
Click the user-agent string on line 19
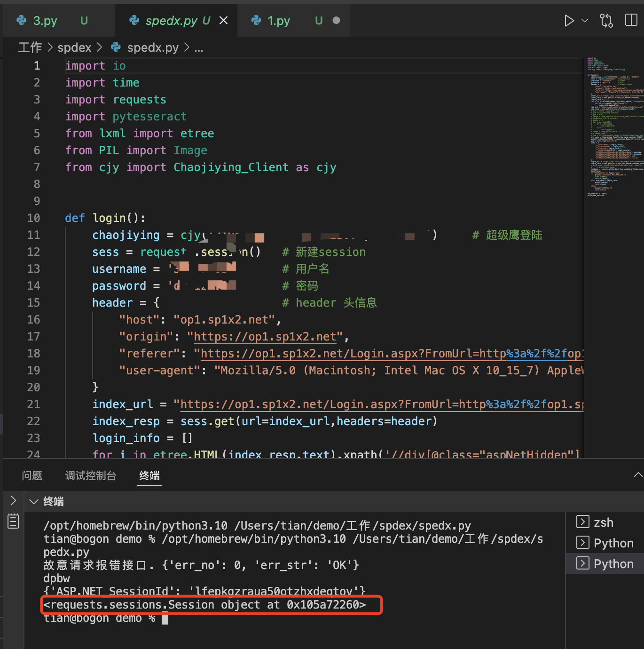pyautogui.click(x=399, y=371)
